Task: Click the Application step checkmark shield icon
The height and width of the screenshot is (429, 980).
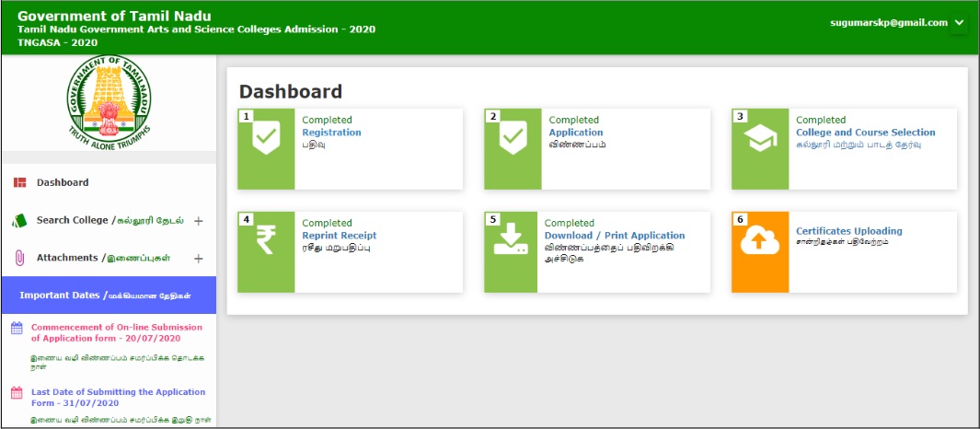Action: coord(513,139)
